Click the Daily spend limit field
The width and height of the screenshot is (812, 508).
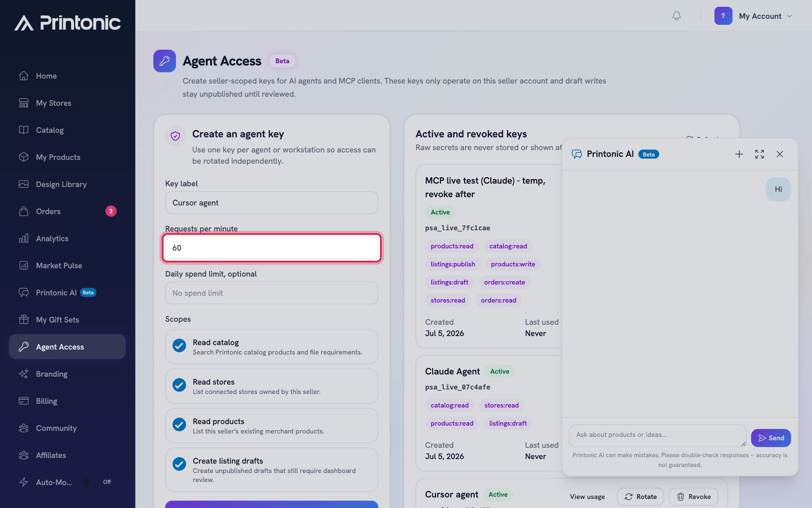[271, 293]
